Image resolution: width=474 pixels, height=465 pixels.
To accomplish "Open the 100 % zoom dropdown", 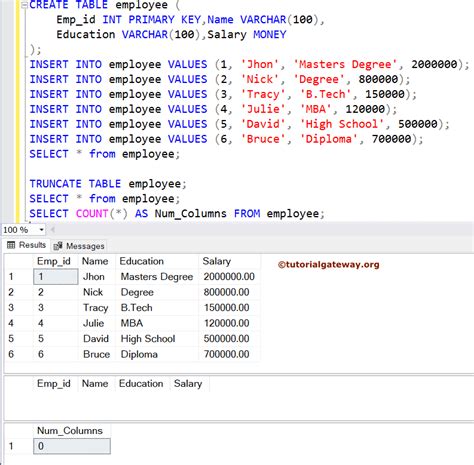I will [x=41, y=230].
